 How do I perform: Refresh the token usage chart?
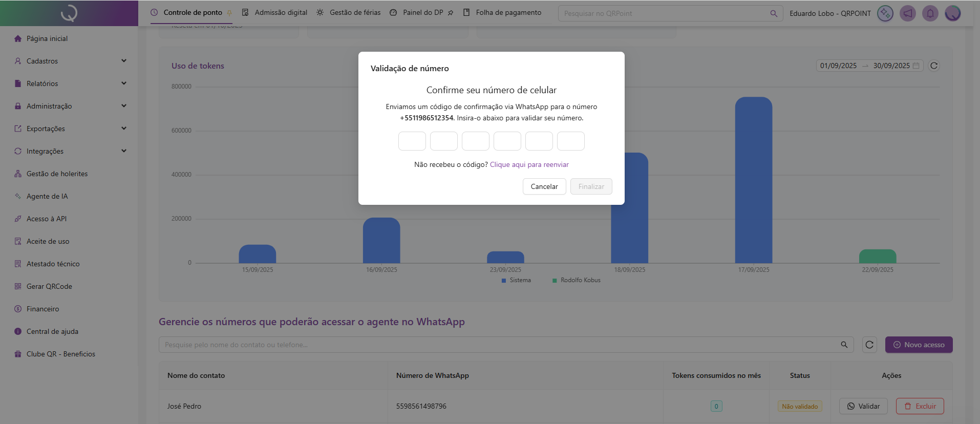tap(934, 66)
